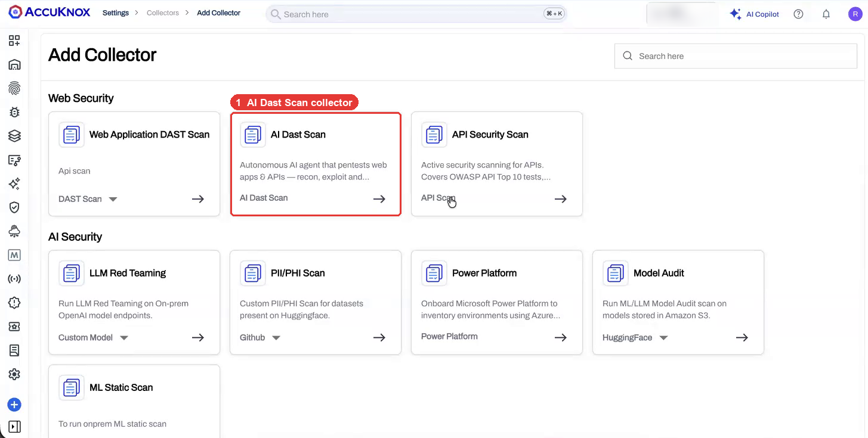Click the API Security Scan card title

[490, 135]
